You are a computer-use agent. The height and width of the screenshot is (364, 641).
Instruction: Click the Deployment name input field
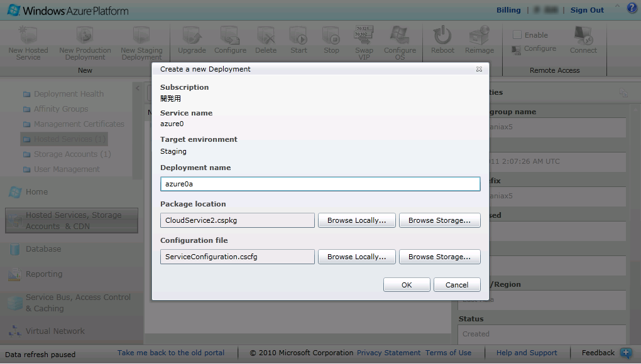320,184
